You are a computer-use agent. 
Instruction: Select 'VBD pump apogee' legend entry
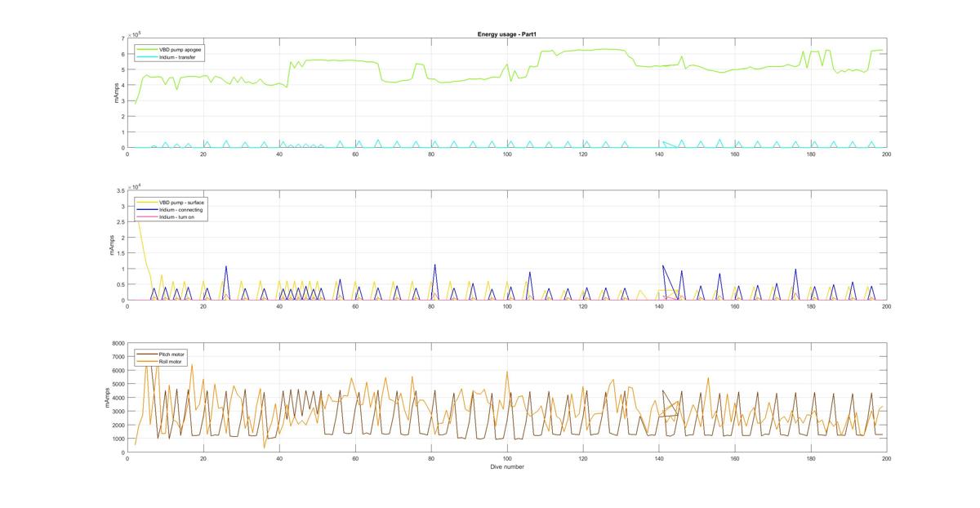click(x=180, y=50)
